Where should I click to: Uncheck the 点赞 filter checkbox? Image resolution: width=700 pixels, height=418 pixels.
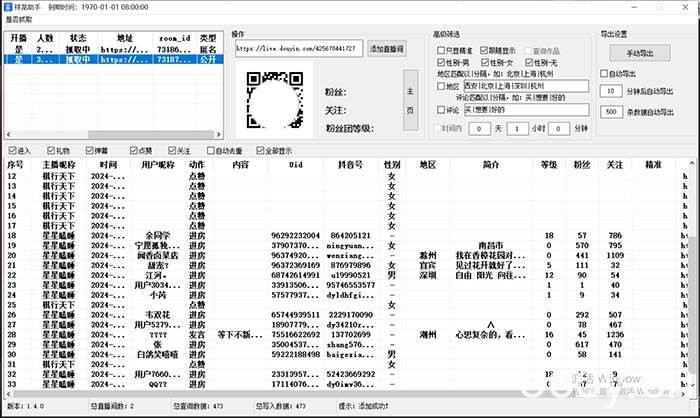click(141, 151)
